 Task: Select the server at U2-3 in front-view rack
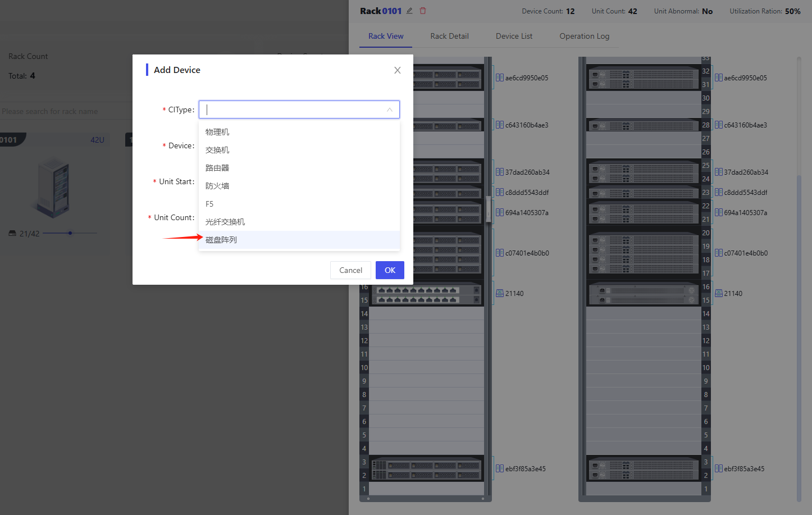pyautogui.click(x=427, y=470)
